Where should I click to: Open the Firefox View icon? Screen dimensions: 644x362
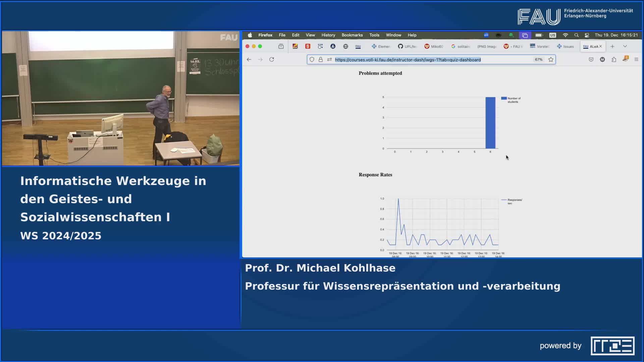click(281, 46)
